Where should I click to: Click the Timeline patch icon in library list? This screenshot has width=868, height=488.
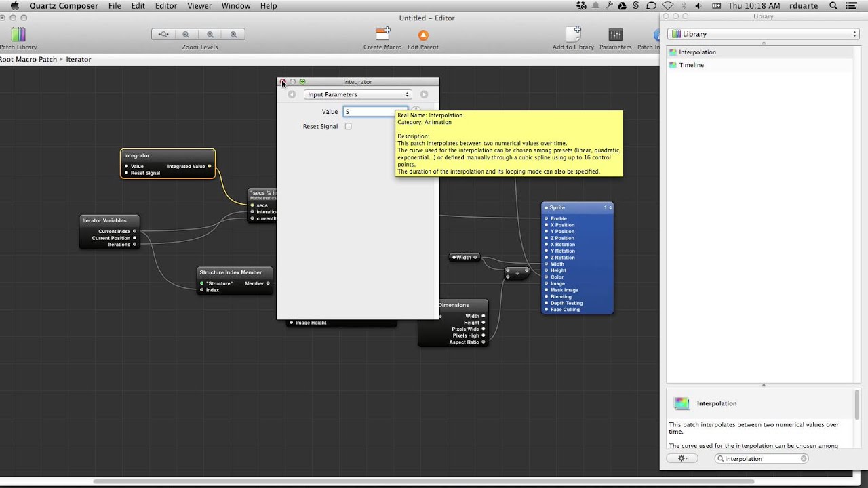tap(673, 65)
